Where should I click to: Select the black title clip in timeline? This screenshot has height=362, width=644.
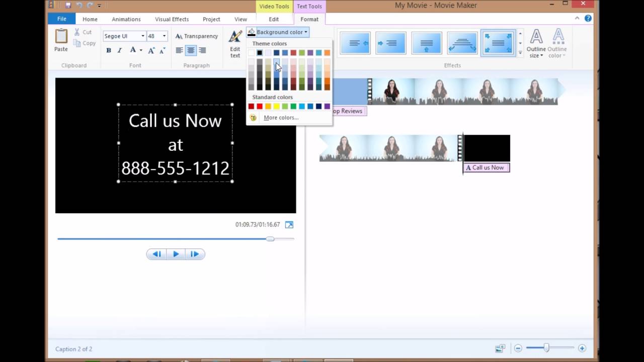[x=487, y=148]
